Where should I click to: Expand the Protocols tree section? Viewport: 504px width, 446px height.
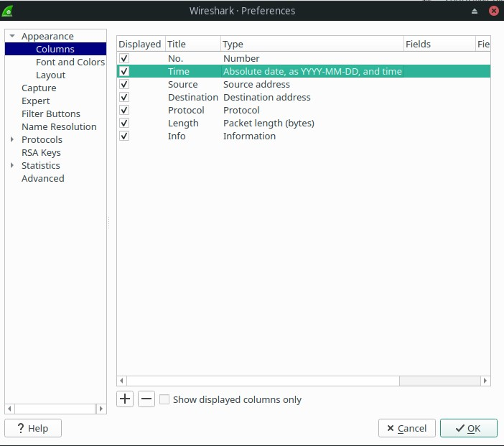[x=12, y=139]
